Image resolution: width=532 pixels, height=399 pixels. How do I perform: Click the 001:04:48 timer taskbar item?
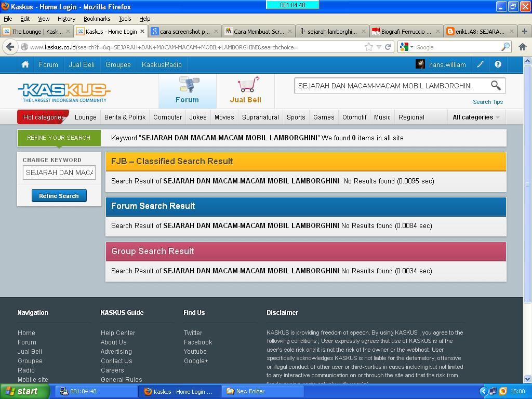coord(96,391)
